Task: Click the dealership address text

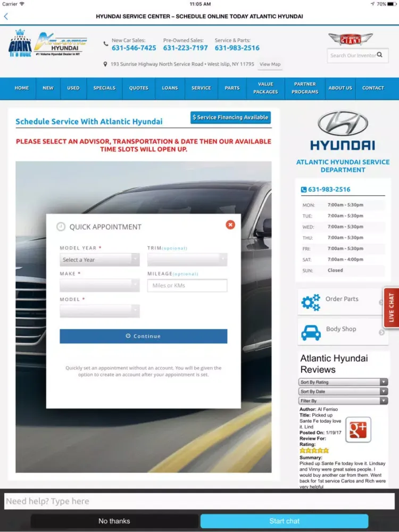Action: [x=182, y=64]
